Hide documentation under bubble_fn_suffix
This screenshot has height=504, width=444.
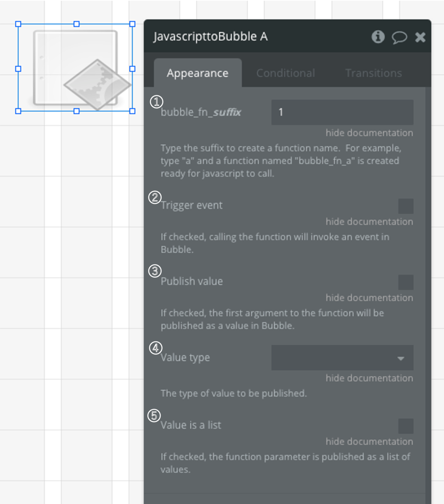point(369,133)
